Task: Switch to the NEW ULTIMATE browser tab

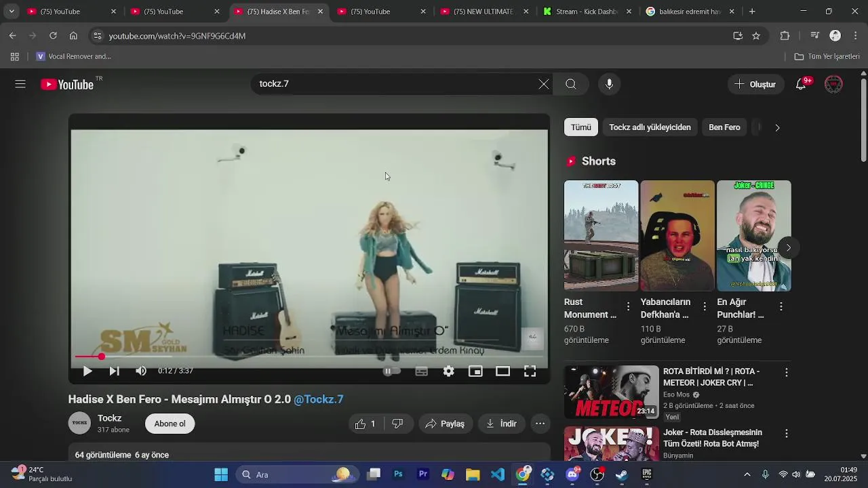Action: pyautogui.click(x=484, y=12)
